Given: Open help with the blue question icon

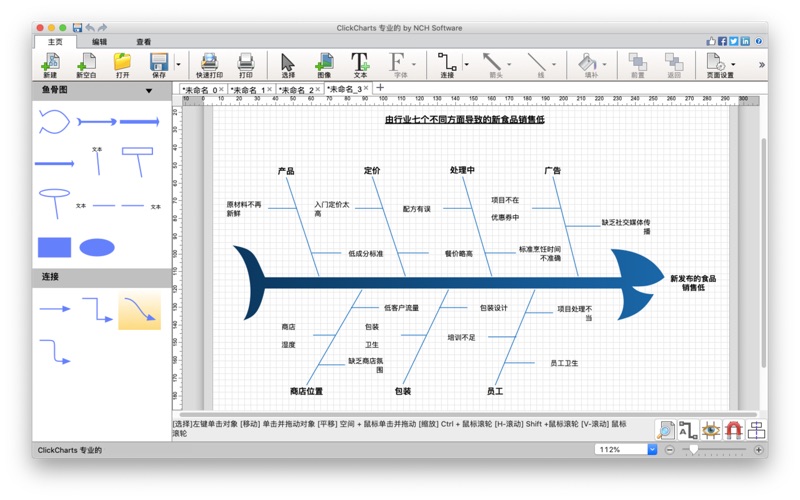Looking at the screenshot, I should [759, 41].
